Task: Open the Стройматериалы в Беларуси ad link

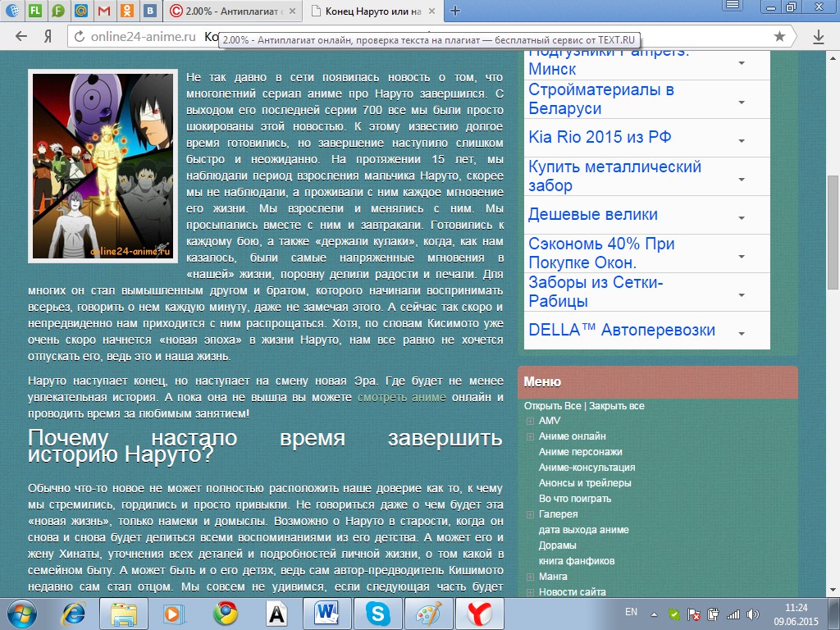Action: coord(601,99)
